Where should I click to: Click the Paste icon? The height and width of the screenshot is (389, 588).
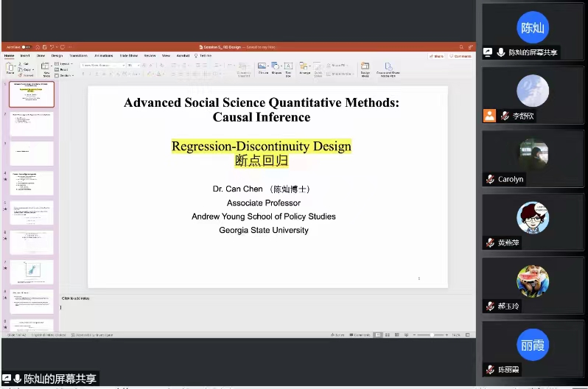click(10, 67)
